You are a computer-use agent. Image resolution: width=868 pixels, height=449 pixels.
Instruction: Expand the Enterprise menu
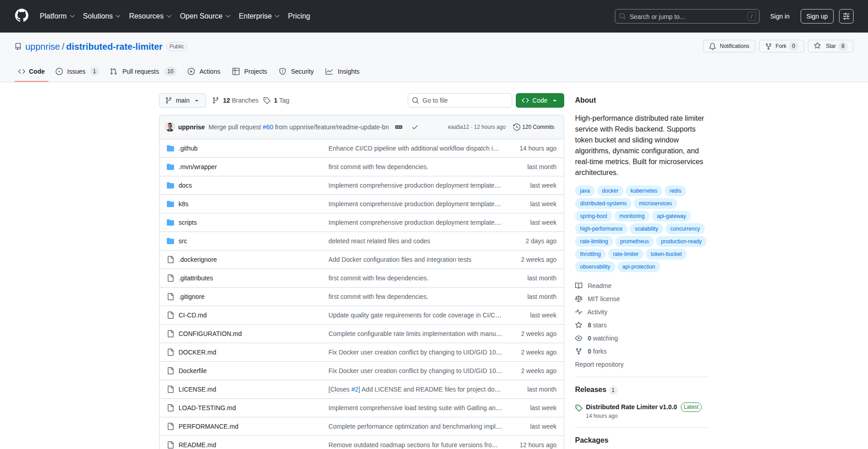259,16
